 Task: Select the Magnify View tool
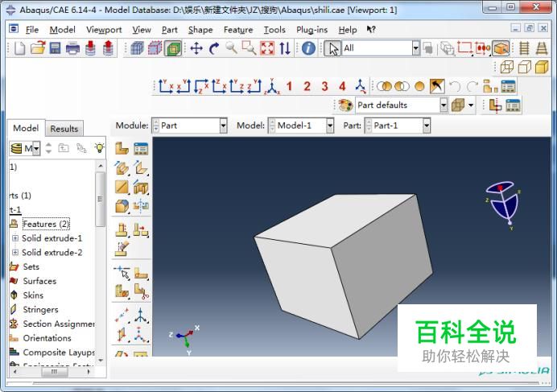[231, 47]
